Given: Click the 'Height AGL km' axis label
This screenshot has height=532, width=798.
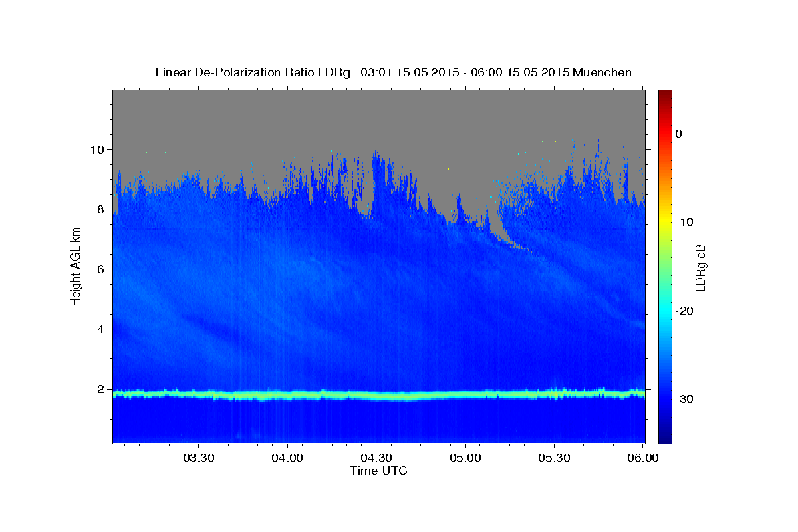Looking at the screenshot, I should [x=76, y=265].
